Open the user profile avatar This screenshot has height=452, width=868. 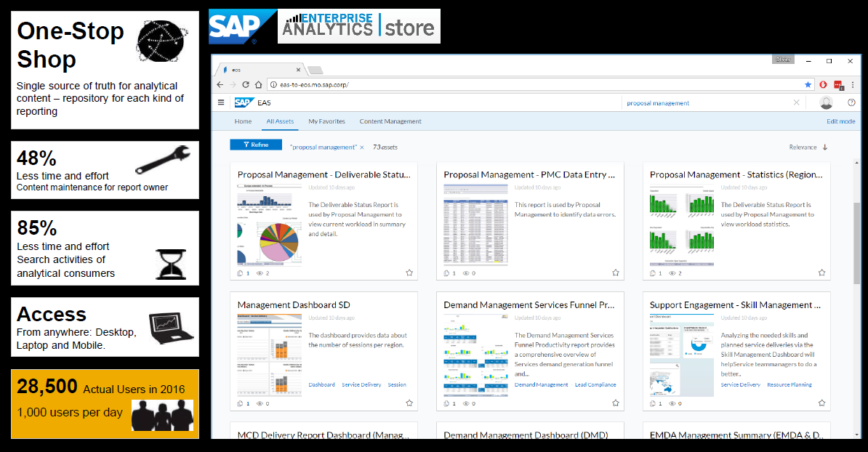(x=826, y=102)
